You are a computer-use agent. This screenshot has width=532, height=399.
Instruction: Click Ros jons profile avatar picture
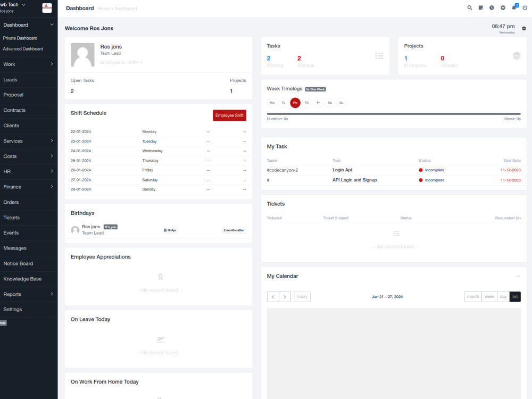[x=82, y=55]
